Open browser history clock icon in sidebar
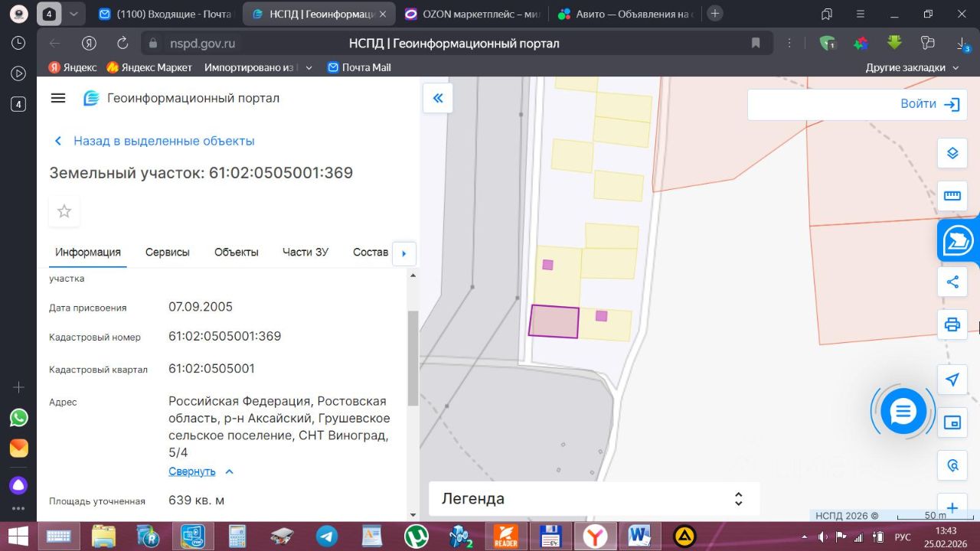Viewport: 980px width, 551px height. (18, 43)
